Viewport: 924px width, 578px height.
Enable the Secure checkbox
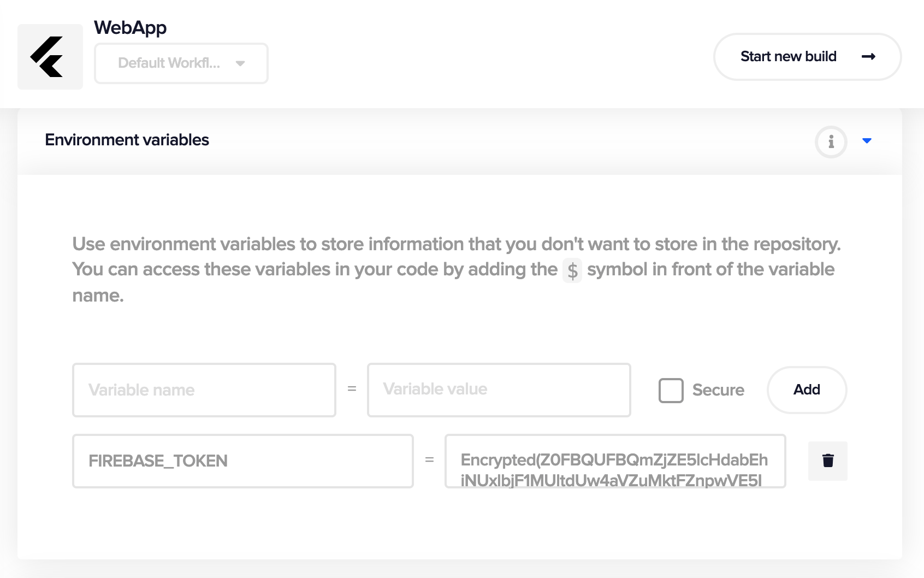[x=671, y=391]
